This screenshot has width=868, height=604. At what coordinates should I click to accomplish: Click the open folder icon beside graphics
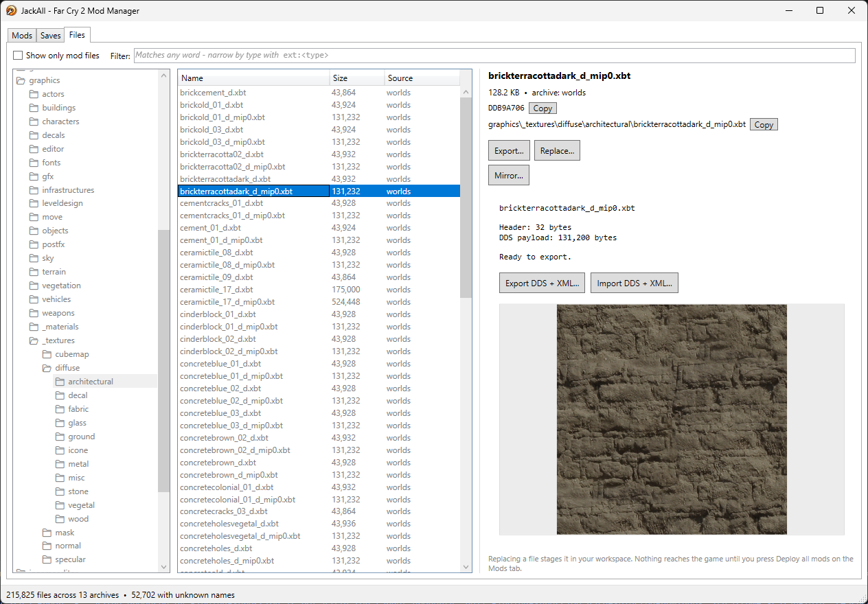click(21, 80)
